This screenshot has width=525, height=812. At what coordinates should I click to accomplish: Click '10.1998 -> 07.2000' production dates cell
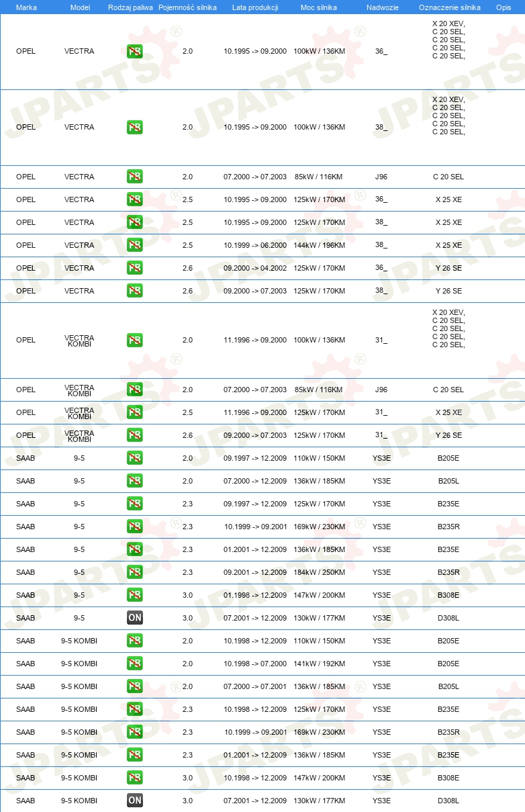pos(255,664)
